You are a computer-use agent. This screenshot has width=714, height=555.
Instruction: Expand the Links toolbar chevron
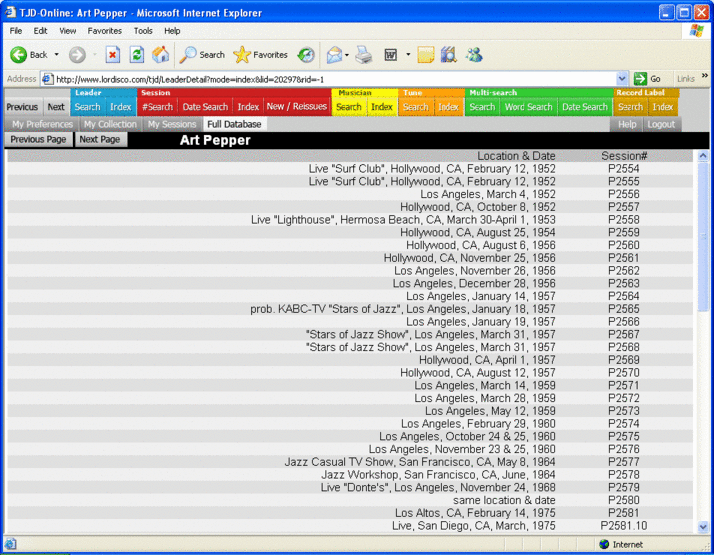coord(705,76)
